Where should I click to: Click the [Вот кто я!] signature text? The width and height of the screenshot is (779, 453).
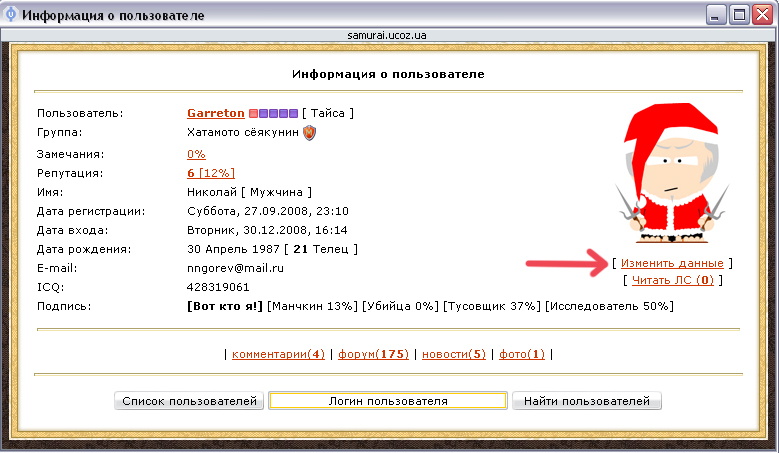(x=225, y=306)
